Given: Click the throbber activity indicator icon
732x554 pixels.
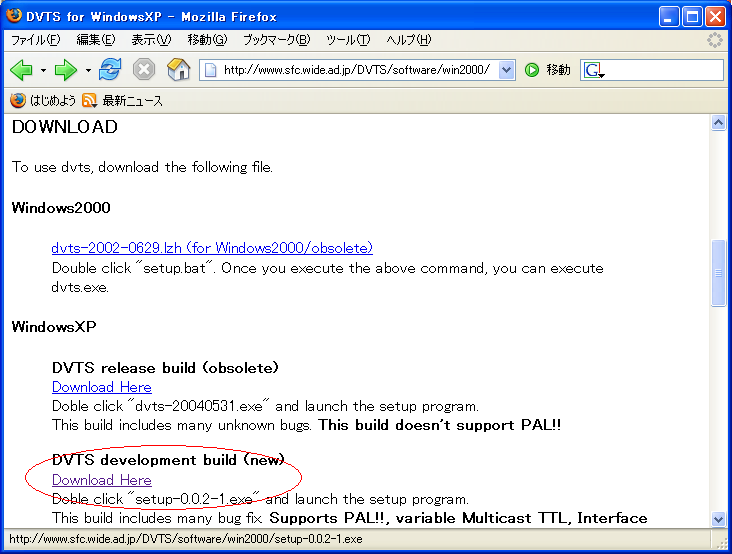Looking at the screenshot, I should (x=715, y=40).
